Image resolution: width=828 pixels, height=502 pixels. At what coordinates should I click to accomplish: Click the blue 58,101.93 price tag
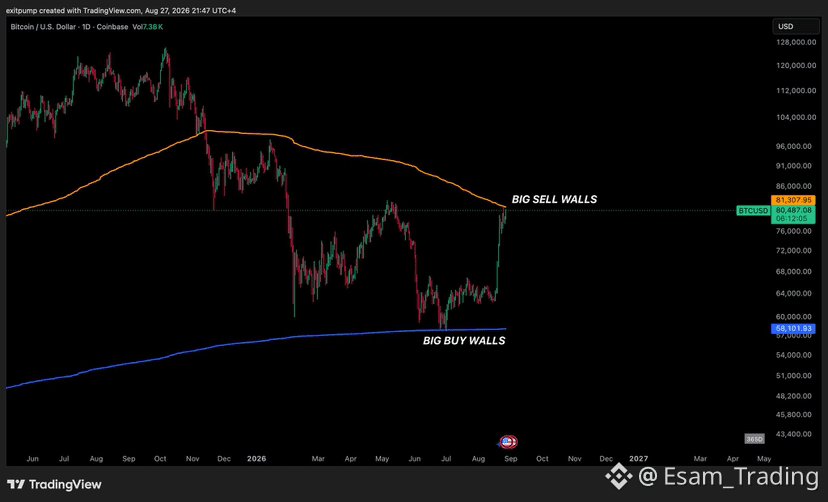pyautogui.click(x=793, y=328)
